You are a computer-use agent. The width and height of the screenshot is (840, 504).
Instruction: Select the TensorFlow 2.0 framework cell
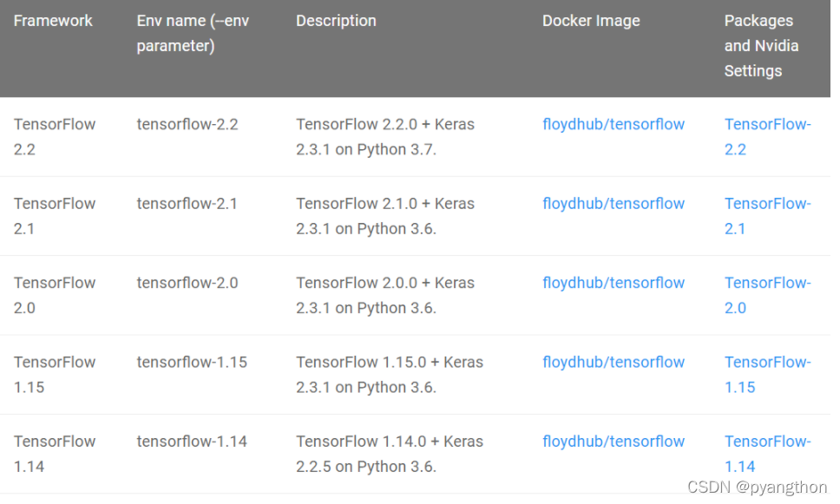click(x=55, y=295)
